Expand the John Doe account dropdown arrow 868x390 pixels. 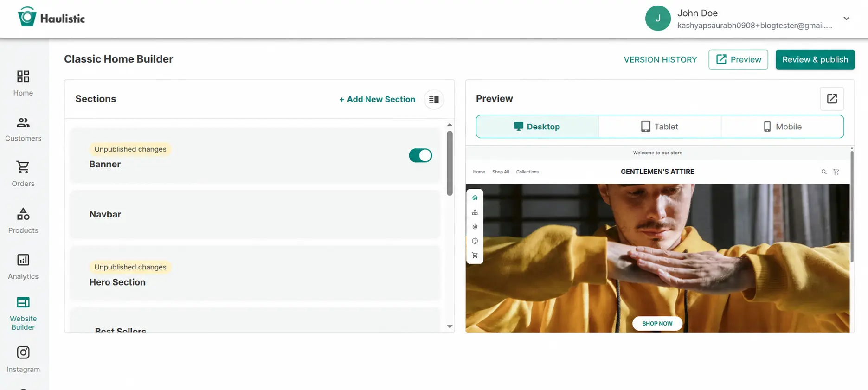click(x=846, y=19)
